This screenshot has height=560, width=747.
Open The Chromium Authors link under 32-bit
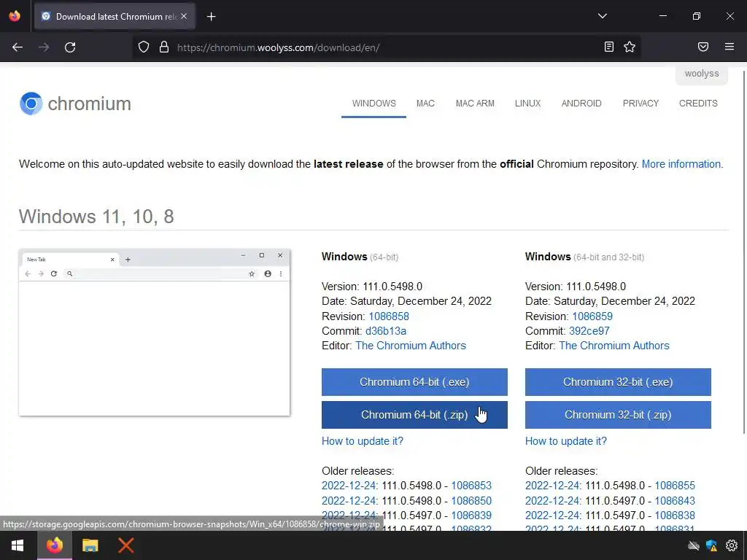point(614,346)
